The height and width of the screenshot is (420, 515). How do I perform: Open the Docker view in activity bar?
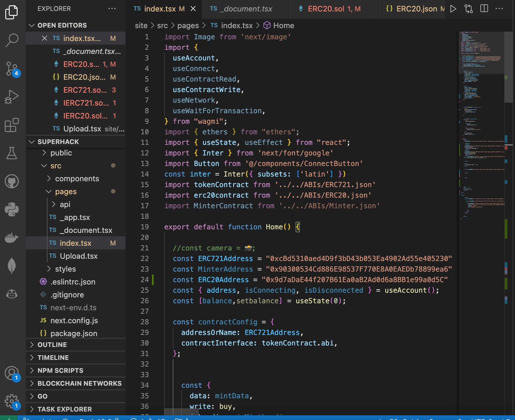(x=12, y=238)
